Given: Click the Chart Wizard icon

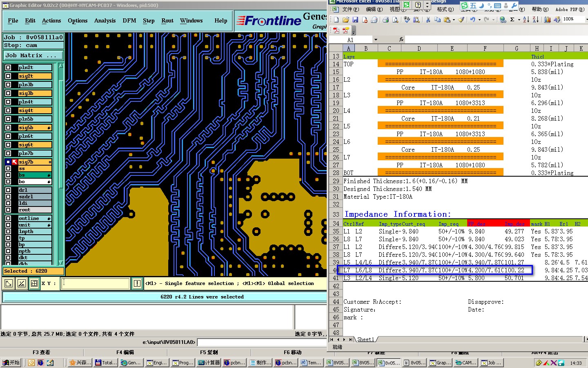Looking at the screenshot, I should tap(547, 20).
